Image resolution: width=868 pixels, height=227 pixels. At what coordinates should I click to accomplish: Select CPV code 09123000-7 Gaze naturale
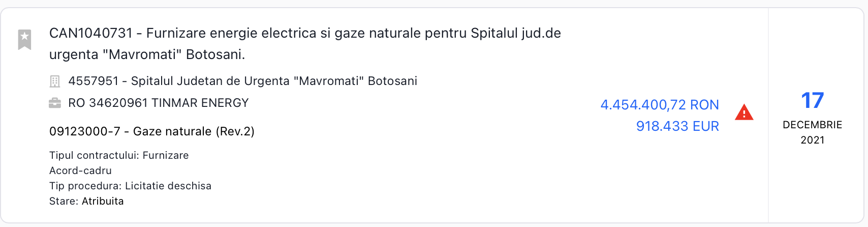tap(151, 131)
